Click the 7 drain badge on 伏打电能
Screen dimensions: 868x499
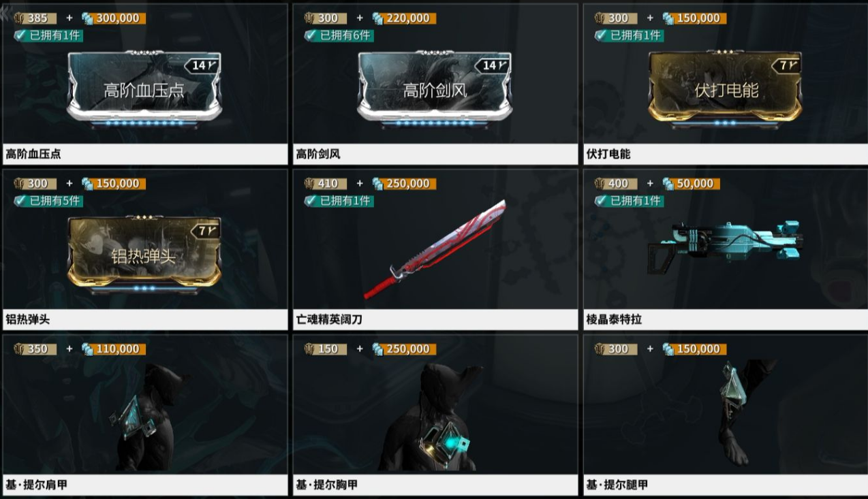tap(787, 65)
